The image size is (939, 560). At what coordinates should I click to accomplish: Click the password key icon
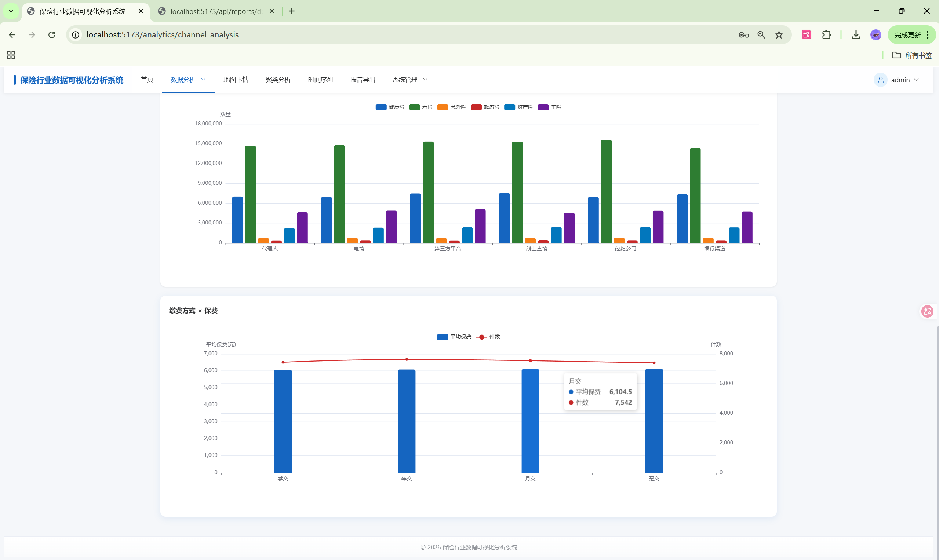(743, 35)
